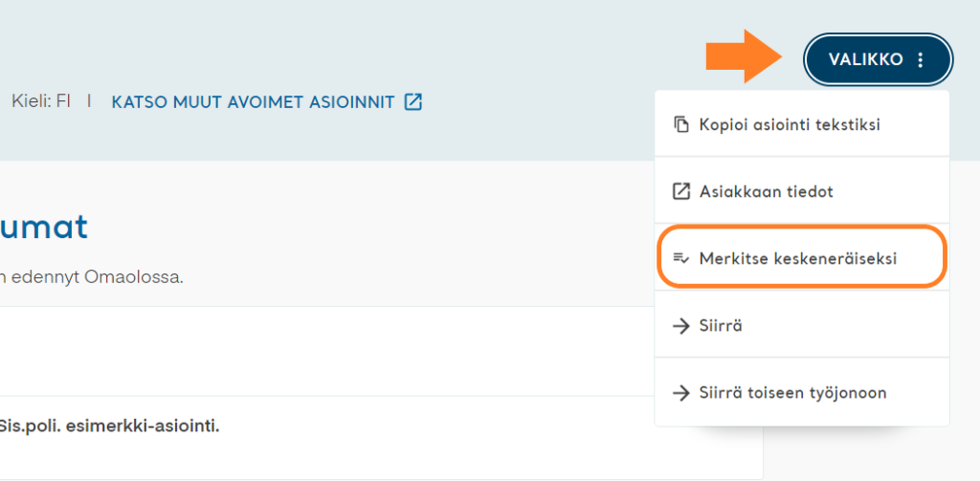Click the checklist icon beside Merkitse keskeneräiseksi

click(680, 258)
